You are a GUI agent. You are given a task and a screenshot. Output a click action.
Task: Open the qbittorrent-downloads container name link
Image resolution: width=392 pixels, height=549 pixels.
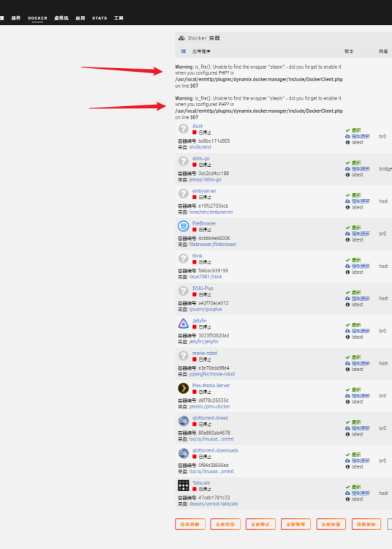click(x=215, y=451)
